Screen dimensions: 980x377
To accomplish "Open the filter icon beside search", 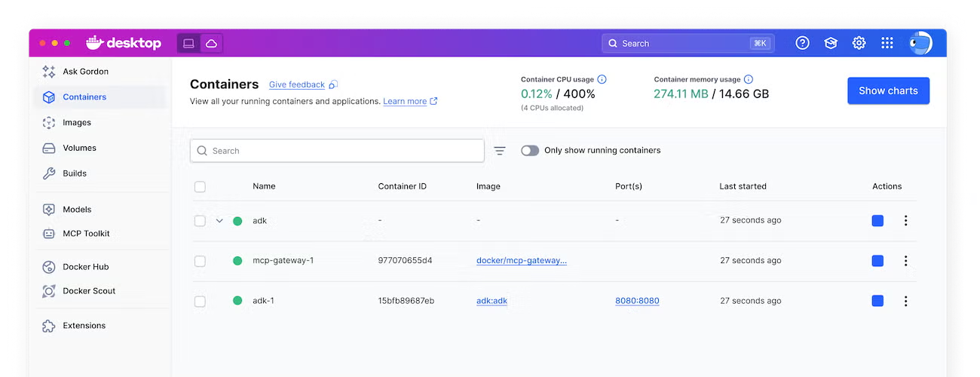I will click(x=500, y=151).
